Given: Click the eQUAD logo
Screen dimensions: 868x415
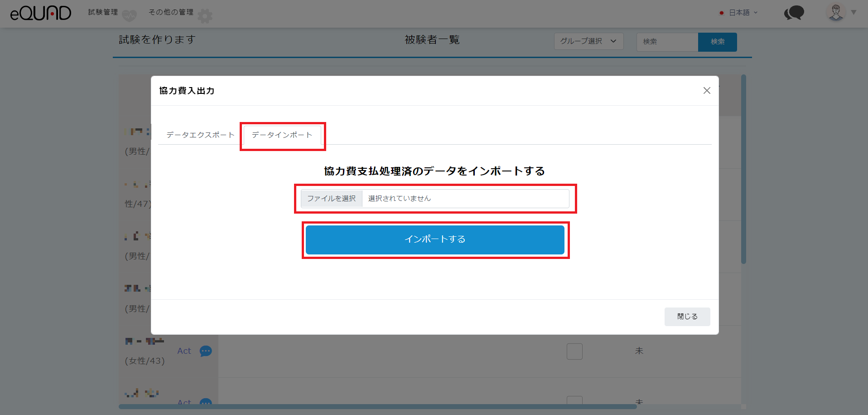Looking at the screenshot, I should (41, 13).
